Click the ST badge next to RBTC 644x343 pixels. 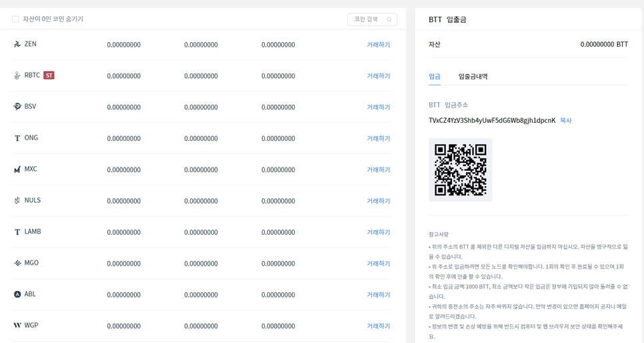(49, 75)
